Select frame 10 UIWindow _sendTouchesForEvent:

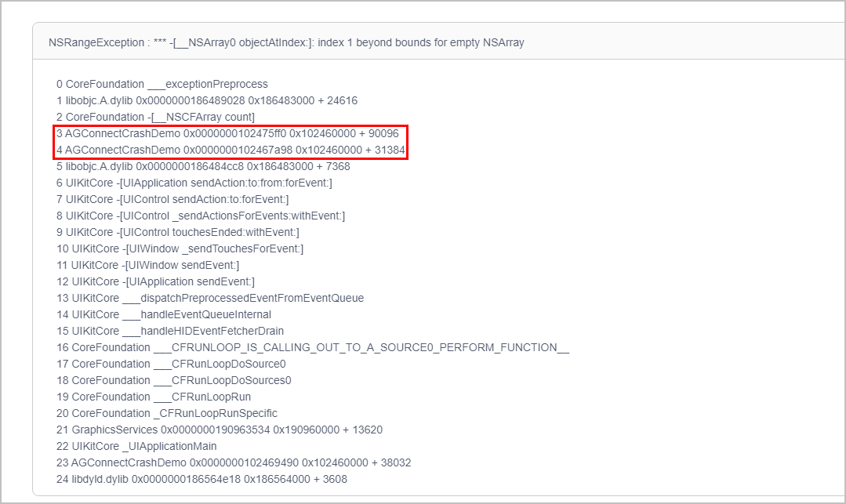click(180, 248)
